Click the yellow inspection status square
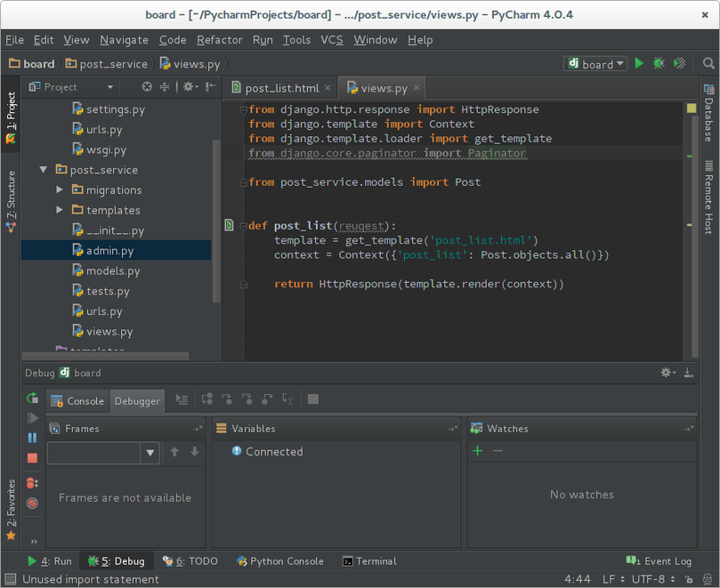The height and width of the screenshot is (588, 720). tap(691, 108)
